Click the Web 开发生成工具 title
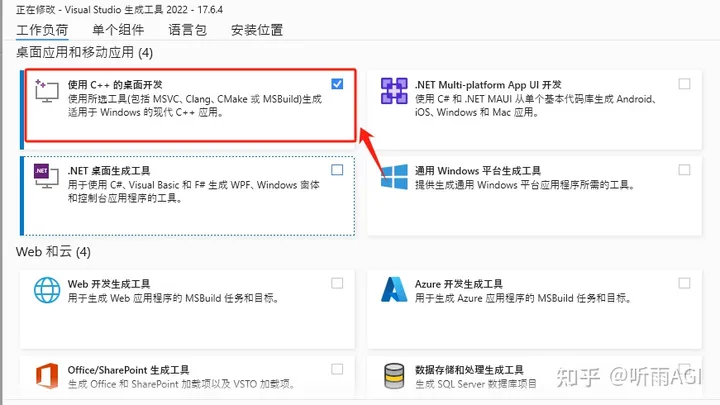Viewport: 720px width, 405px height. (109, 284)
